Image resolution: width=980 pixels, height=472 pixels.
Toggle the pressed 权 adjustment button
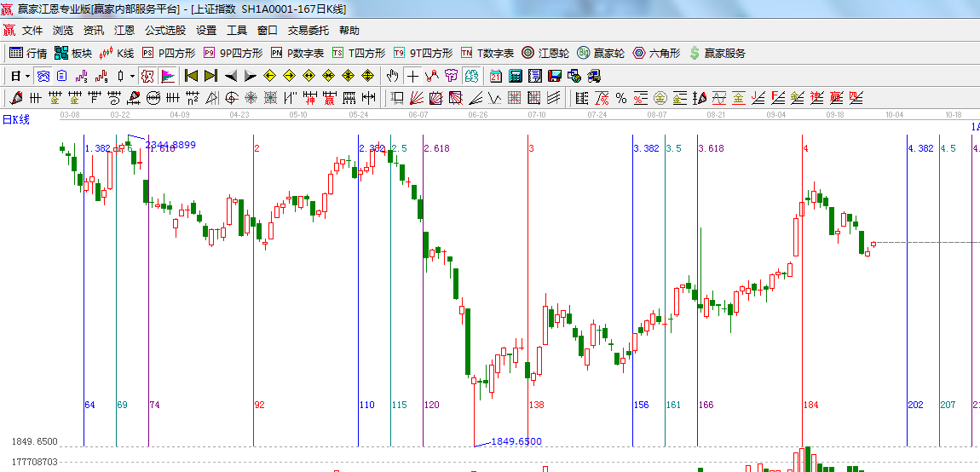tap(147, 76)
